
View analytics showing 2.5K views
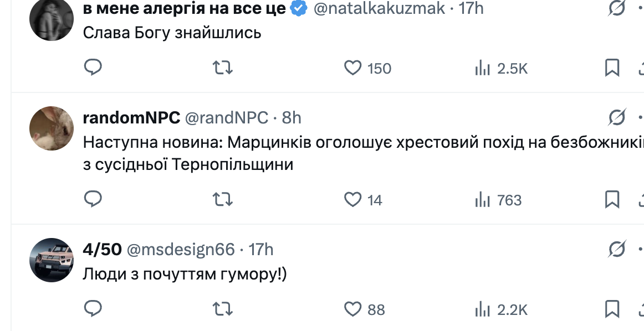point(483,68)
